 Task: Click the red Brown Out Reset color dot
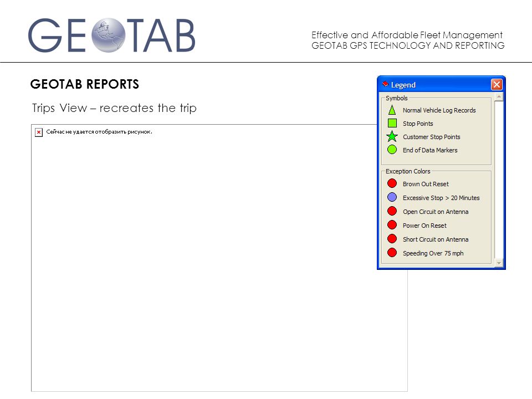(x=392, y=183)
